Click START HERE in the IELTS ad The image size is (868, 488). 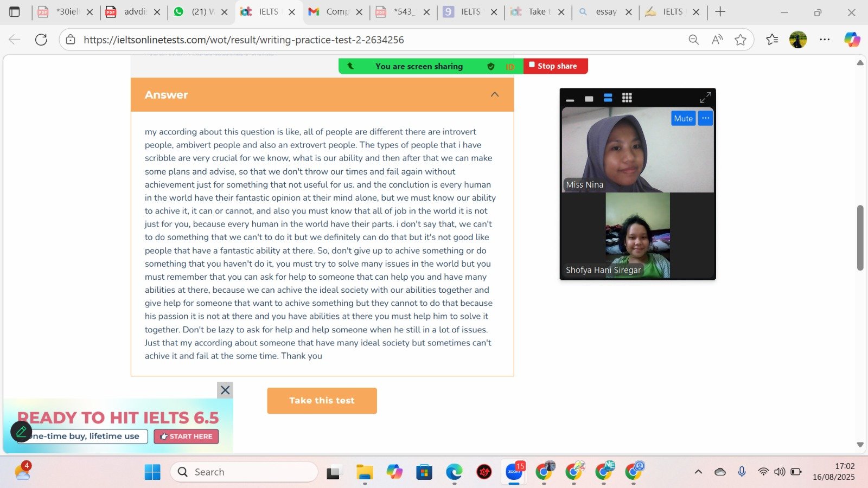(187, 436)
